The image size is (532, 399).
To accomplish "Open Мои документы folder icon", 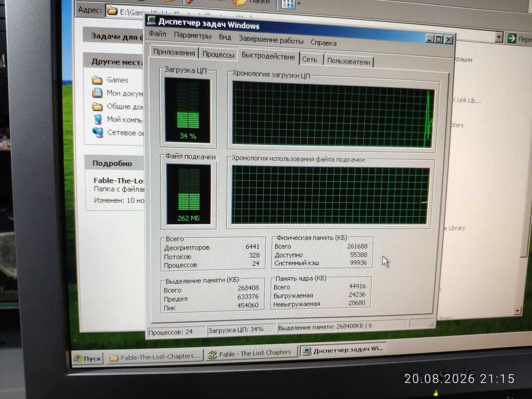I will click(x=97, y=92).
